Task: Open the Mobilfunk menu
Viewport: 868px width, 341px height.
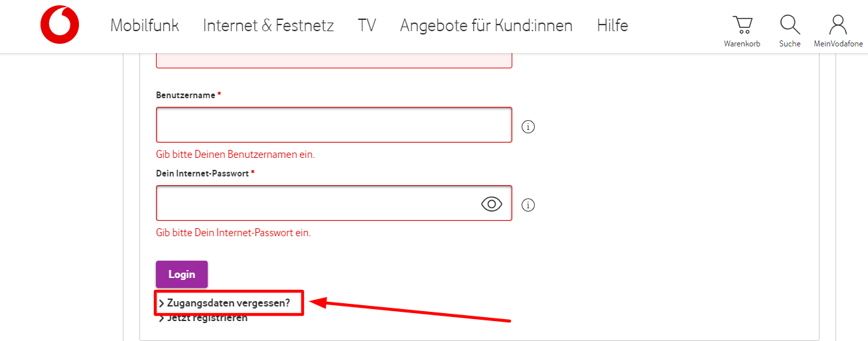Action: (145, 26)
